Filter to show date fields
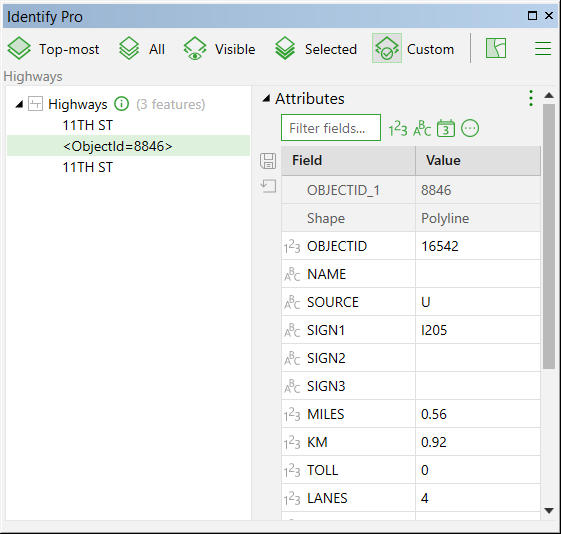Image resolution: width=561 pixels, height=534 pixels. (x=446, y=128)
